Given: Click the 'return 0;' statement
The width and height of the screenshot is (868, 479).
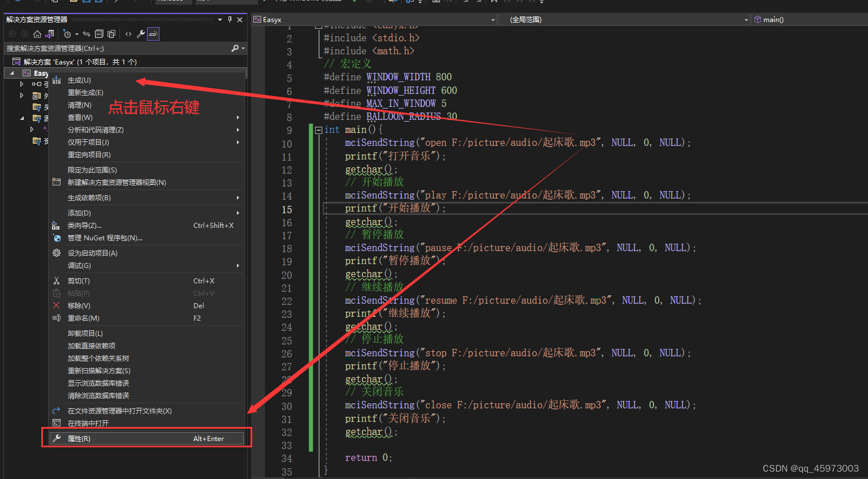Looking at the screenshot, I should (x=368, y=458).
